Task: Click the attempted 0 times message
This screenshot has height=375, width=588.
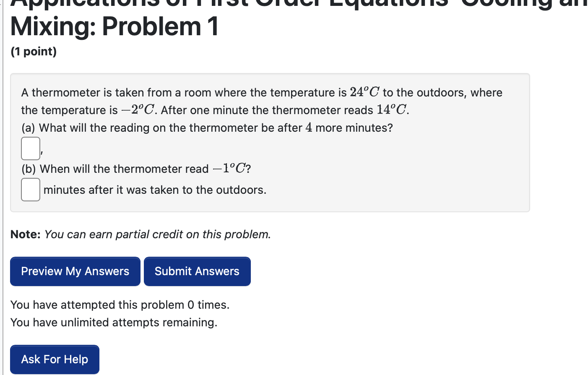Action: 120,305
